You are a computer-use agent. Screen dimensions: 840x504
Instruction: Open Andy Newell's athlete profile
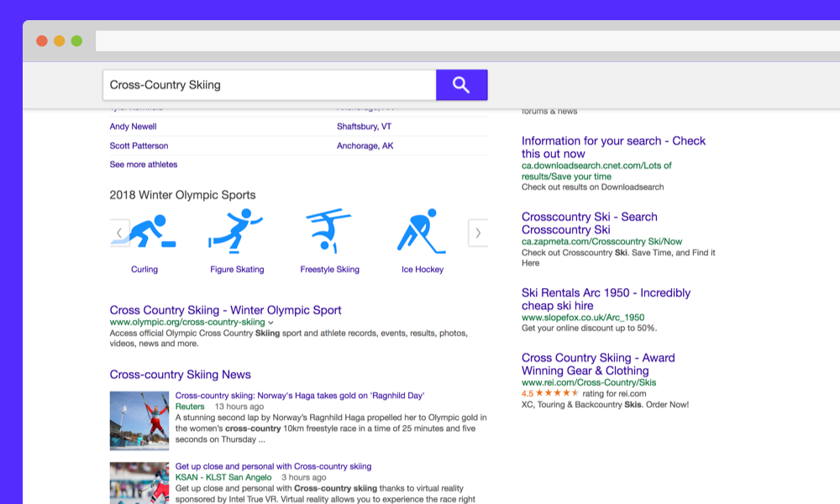pos(131,126)
